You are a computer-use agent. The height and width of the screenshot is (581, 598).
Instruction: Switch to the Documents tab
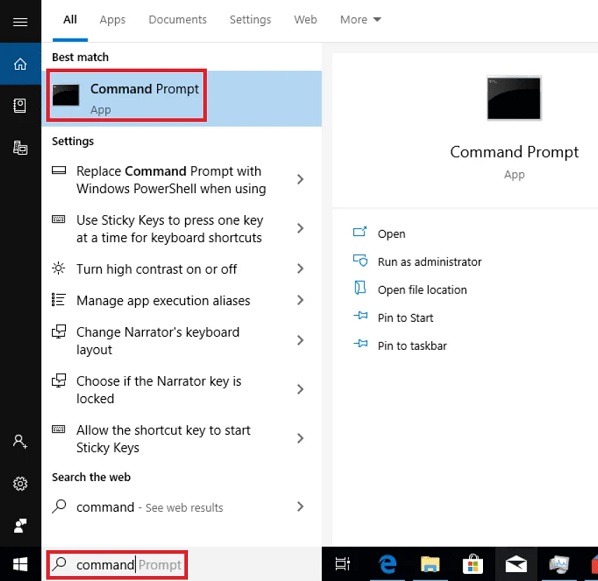(177, 19)
